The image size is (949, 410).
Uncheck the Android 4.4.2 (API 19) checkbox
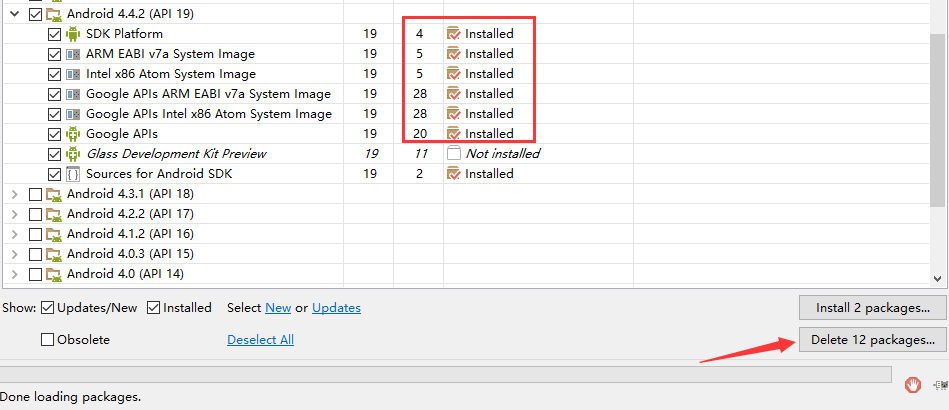[x=35, y=14]
